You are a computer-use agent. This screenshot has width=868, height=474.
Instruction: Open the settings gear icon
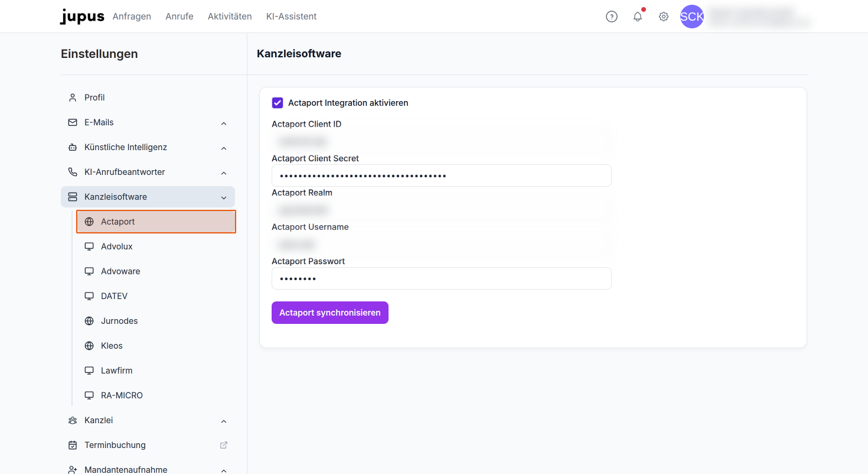coord(664,17)
